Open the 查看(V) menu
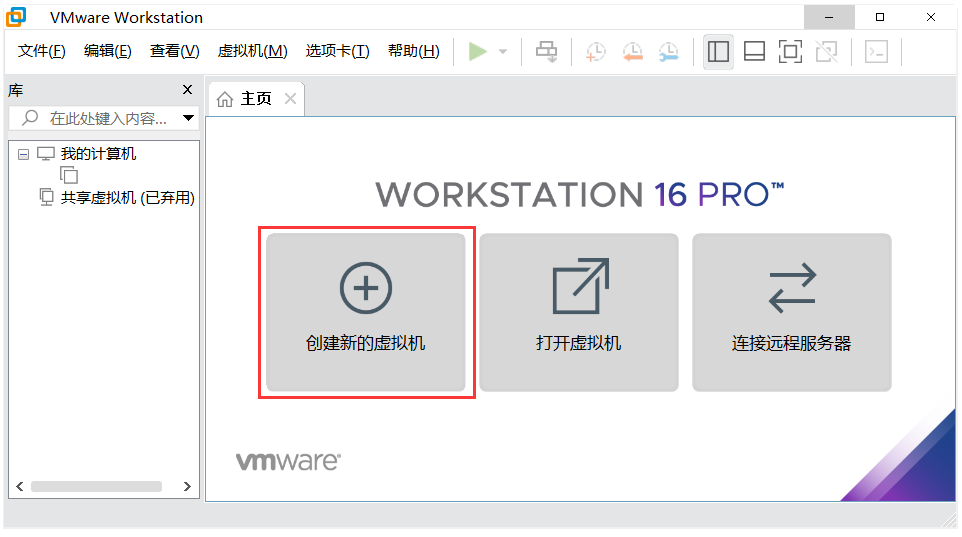This screenshot has height=537, width=962. 175,51
